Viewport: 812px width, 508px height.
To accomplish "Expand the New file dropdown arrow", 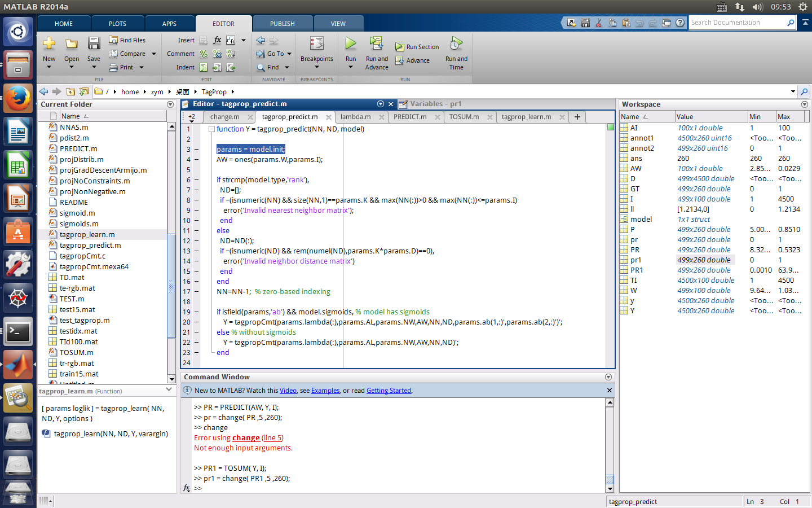I will [x=49, y=67].
